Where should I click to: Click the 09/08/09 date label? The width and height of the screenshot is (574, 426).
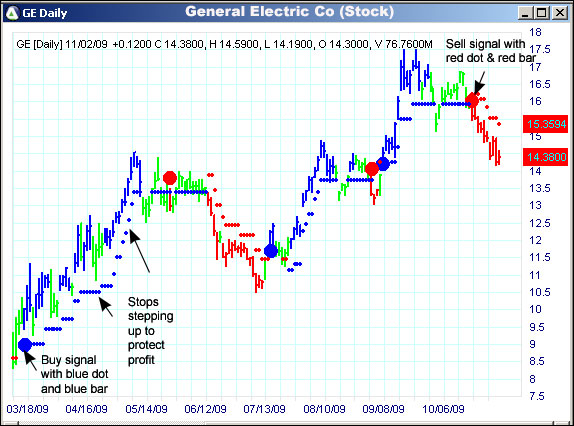pos(383,409)
